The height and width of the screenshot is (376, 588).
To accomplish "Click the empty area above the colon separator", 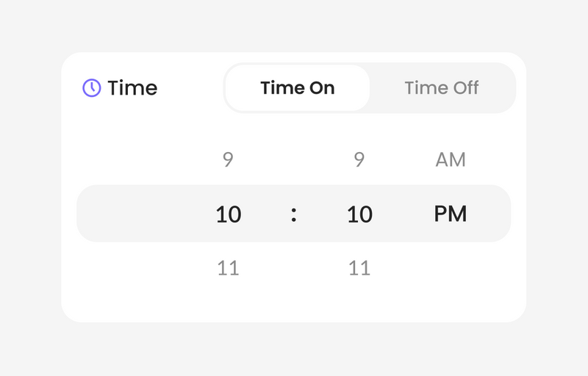I will [293, 159].
